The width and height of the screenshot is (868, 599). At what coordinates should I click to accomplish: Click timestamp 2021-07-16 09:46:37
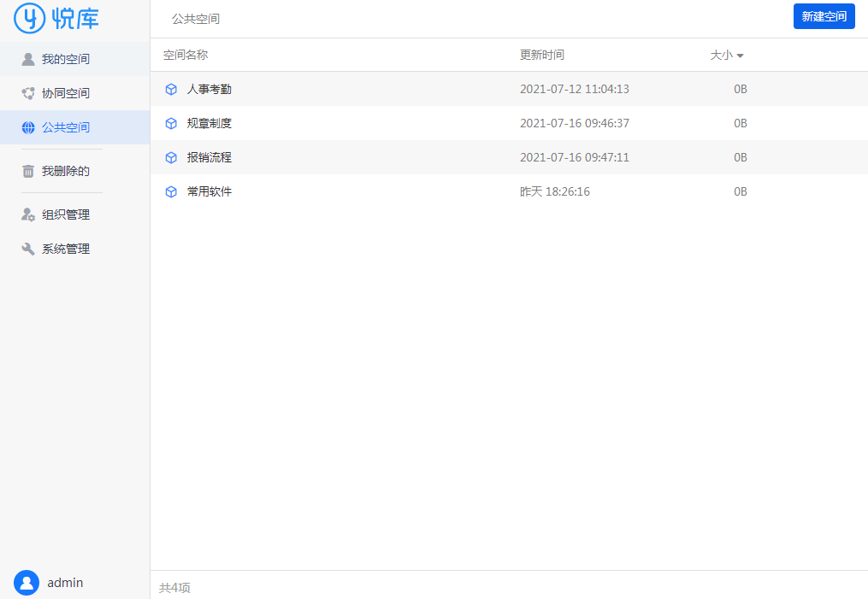[x=575, y=123]
